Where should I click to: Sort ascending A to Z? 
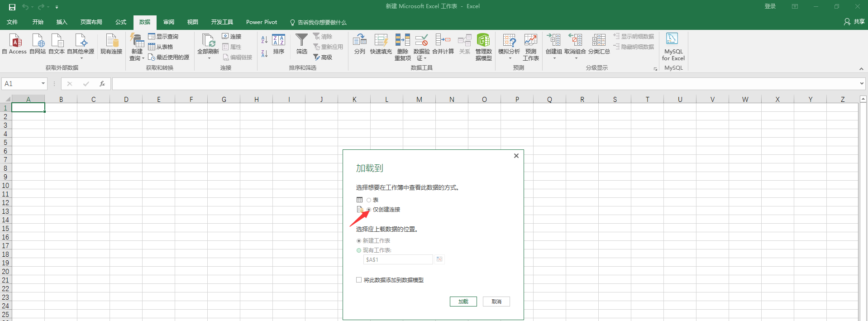tap(264, 40)
